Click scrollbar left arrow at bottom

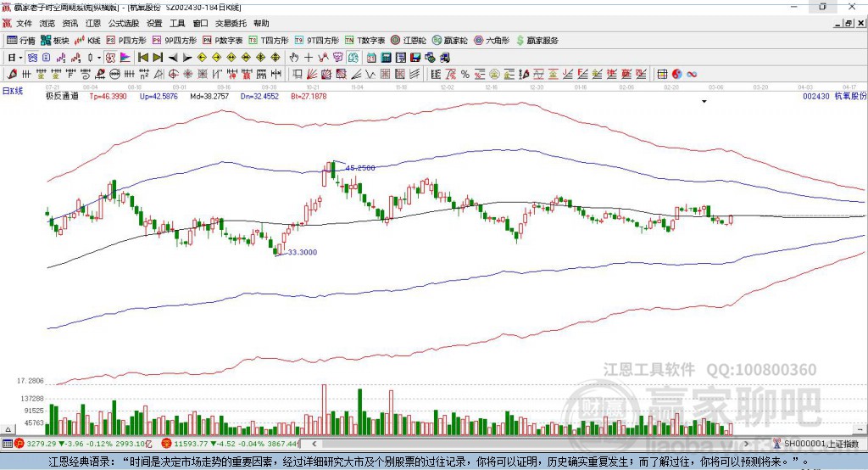pyautogui.click(x=314, y=444)
